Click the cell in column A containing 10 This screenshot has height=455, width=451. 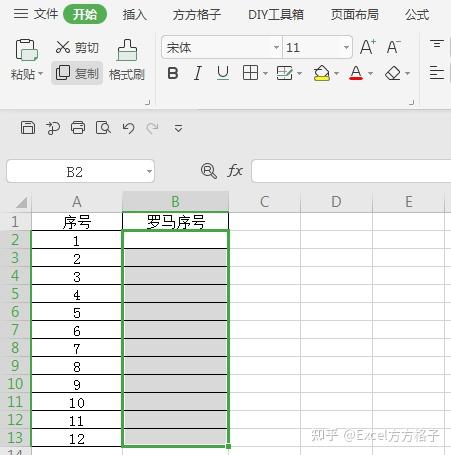tap(77, 402)
